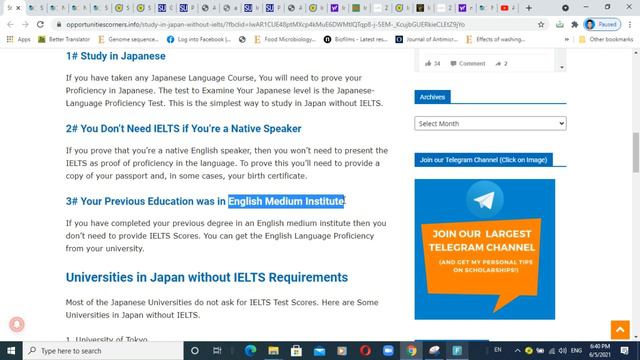640x360 pixels.
Task: Click the ENG input language indicator
Action: 576,351
